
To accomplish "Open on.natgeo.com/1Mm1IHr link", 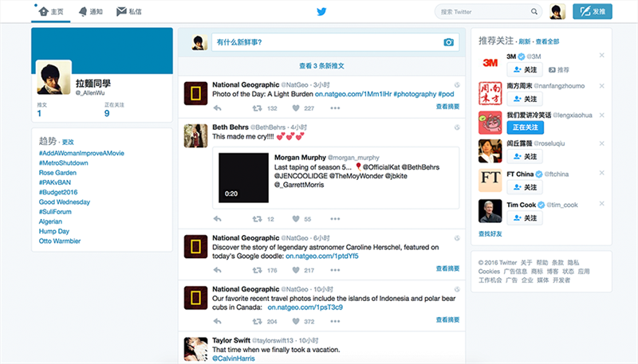I will tap(352, 94).
